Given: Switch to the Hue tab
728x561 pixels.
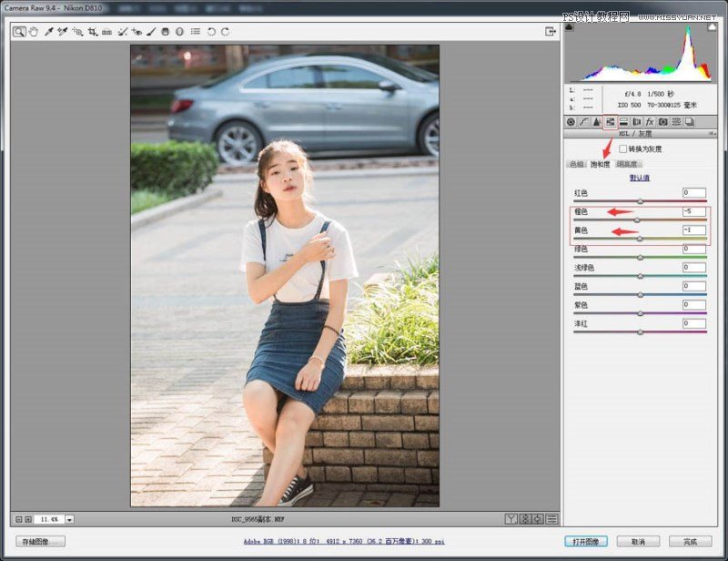Looking at the screenshot, I should [x=575, y=164].
